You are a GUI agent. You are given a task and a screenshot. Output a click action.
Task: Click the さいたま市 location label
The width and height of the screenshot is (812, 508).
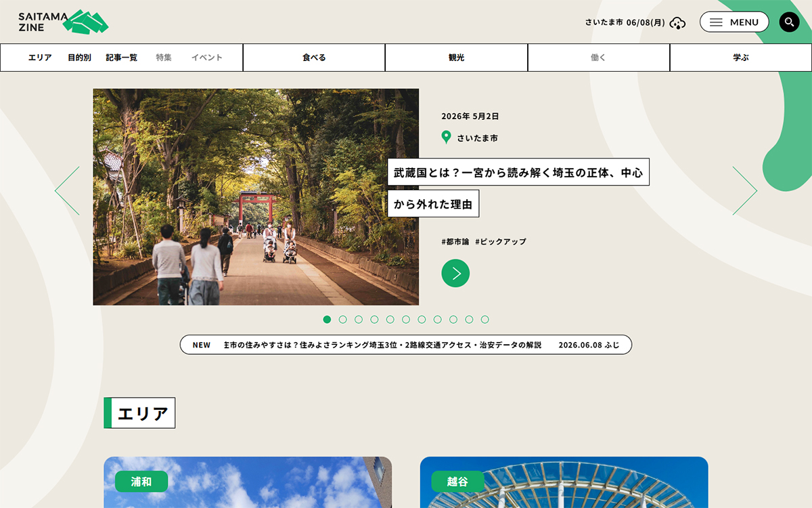[x=478, y=138]
